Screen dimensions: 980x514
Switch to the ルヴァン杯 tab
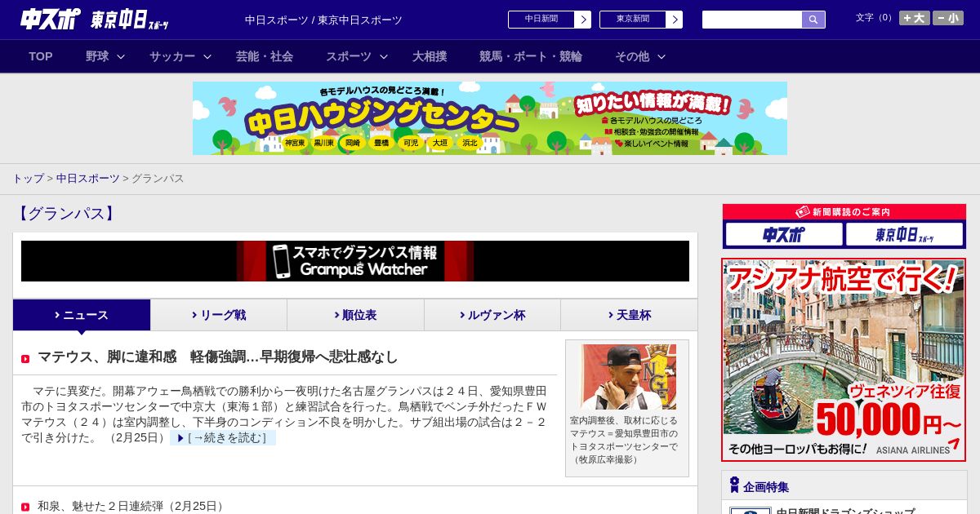pos(492,315)
